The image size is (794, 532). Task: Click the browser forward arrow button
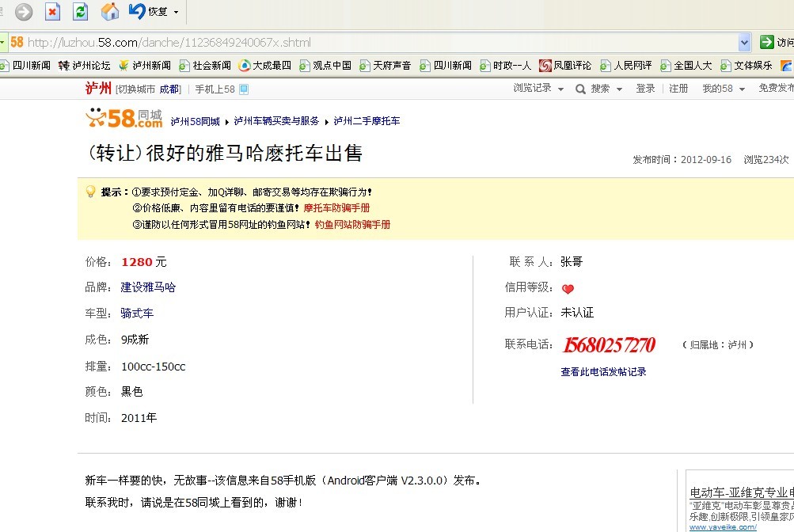(x=23, y=11)
